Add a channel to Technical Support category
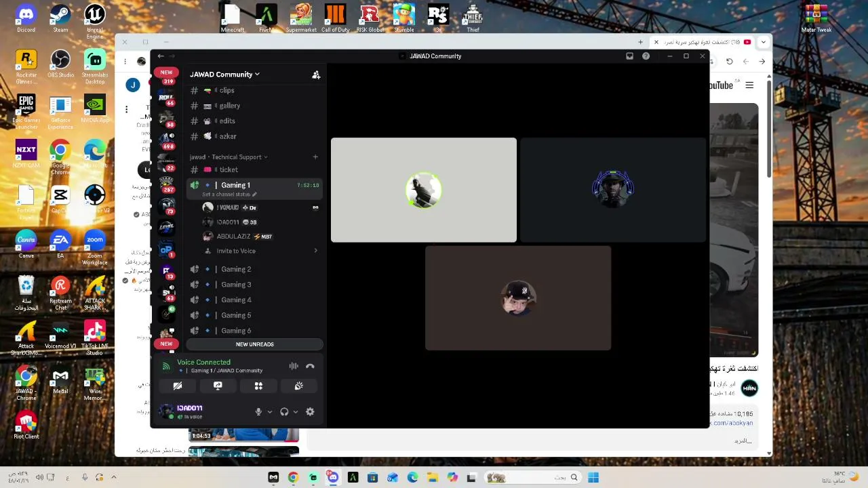 tap(315, 157)
